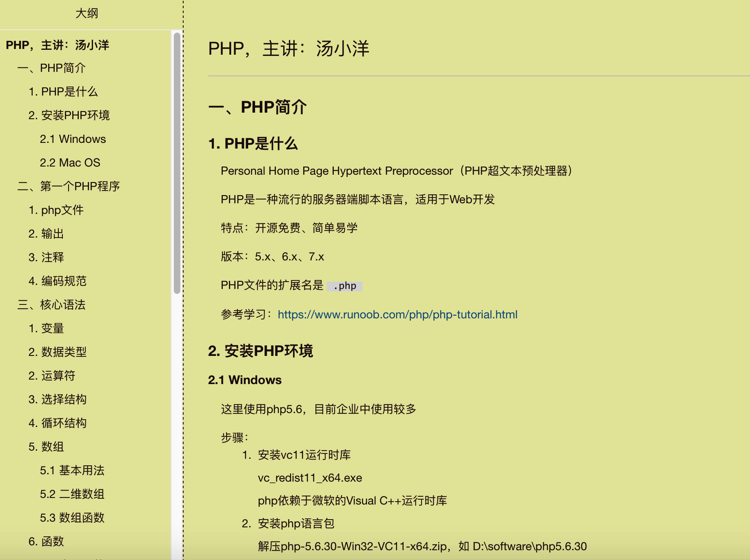Jump to '三、核心语法' section

click(x=51, y=305)
